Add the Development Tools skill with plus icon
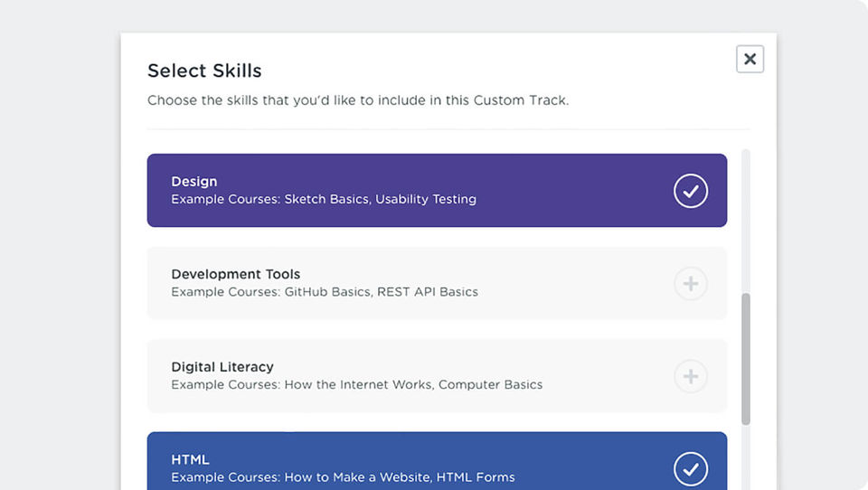 pos(690,284)
